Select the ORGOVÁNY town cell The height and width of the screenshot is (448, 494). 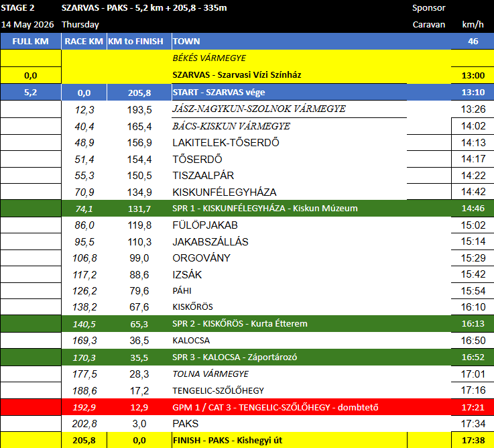(201, 258)
